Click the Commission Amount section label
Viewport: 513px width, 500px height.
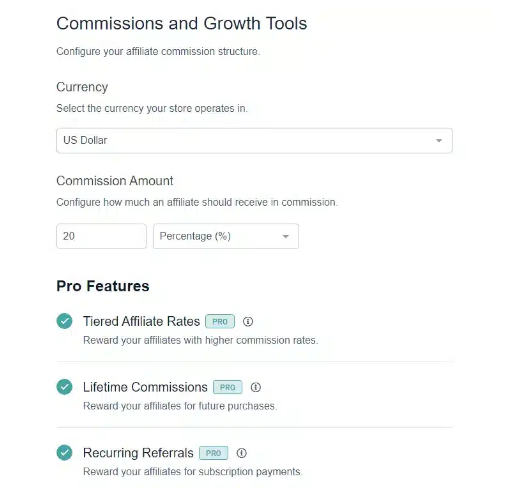[x=115, y=181]
